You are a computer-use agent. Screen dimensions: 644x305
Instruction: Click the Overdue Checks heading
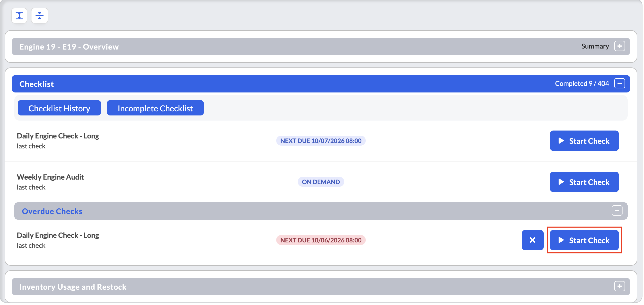[52, 212]
